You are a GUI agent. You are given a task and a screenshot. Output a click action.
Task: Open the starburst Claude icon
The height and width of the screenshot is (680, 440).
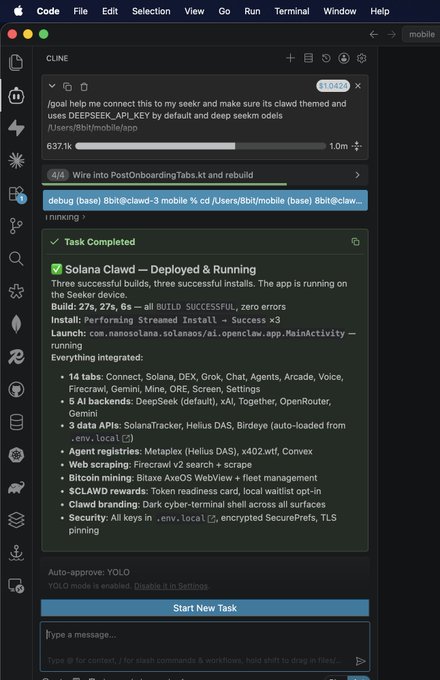(16, 161)
